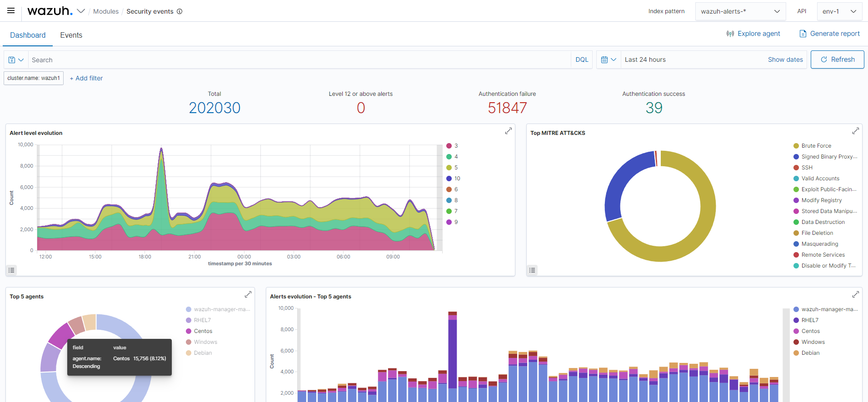Image resolution: width=868 pixels, height=402 pixels.
Task: Click the Total 202030 metric
Action: click(215, 108)
